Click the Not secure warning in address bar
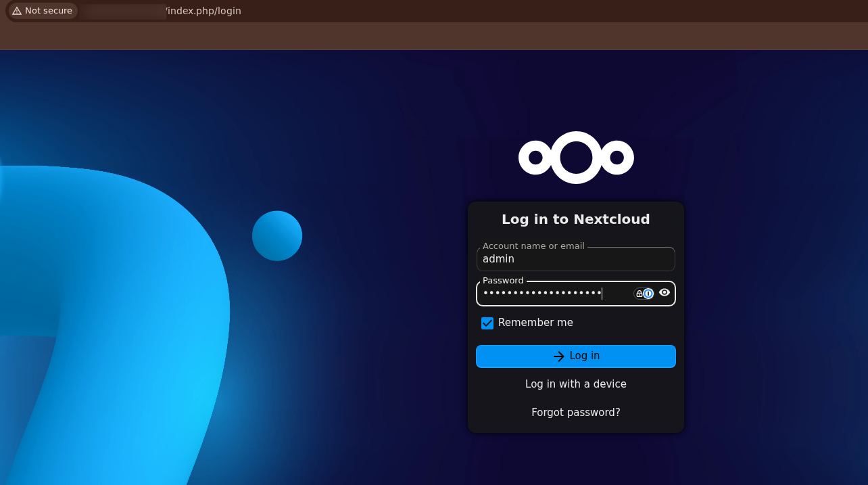The image size is (868, 485). click(42, 11)
